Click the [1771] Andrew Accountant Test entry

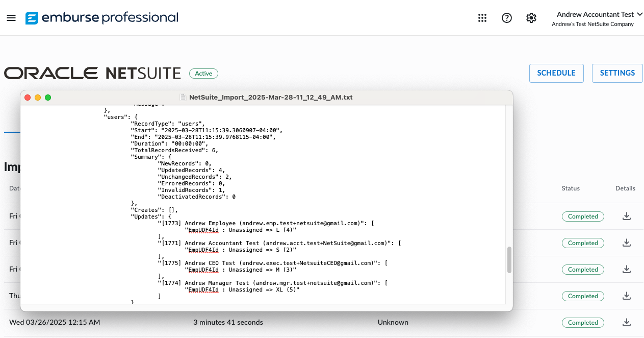point(279,243)
